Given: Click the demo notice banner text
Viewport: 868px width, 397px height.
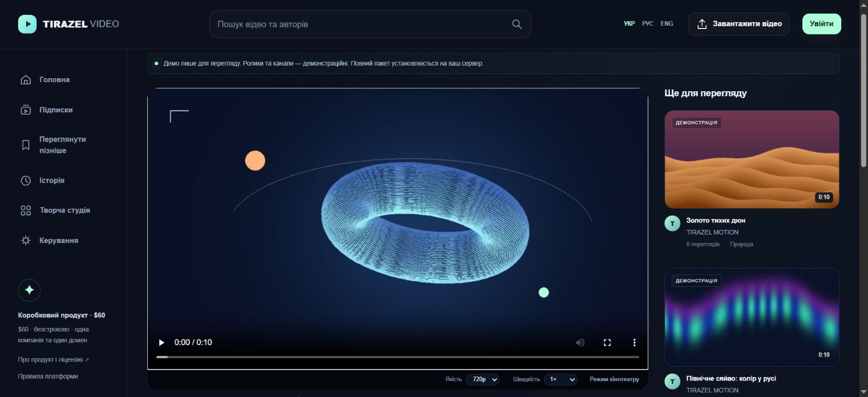Looking at the screenshot, I should pos(323,63).
